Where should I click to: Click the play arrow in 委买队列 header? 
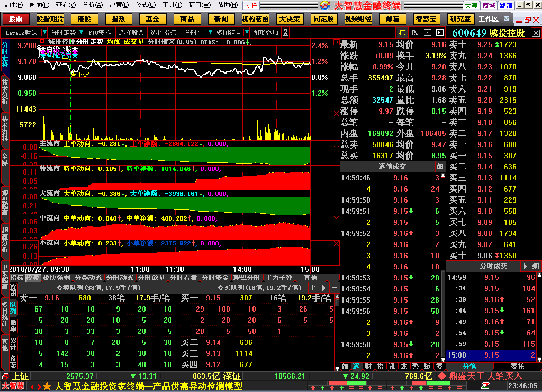tap(324, 287)
